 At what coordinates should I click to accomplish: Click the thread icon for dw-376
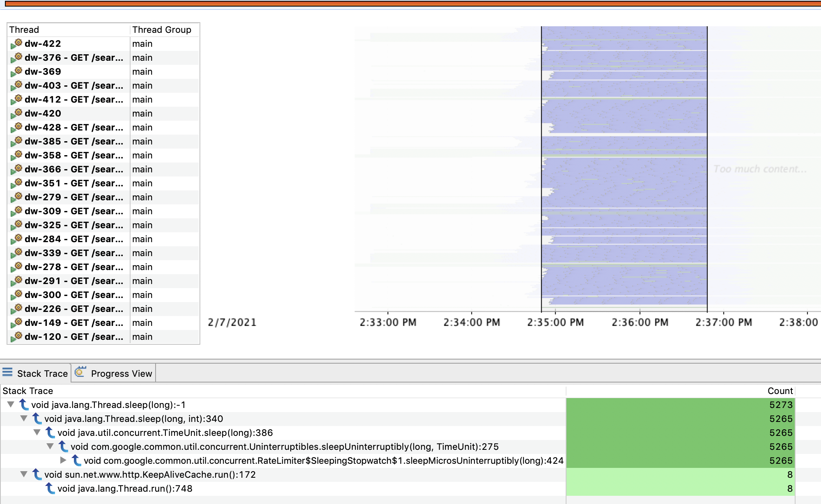(16, 57)
